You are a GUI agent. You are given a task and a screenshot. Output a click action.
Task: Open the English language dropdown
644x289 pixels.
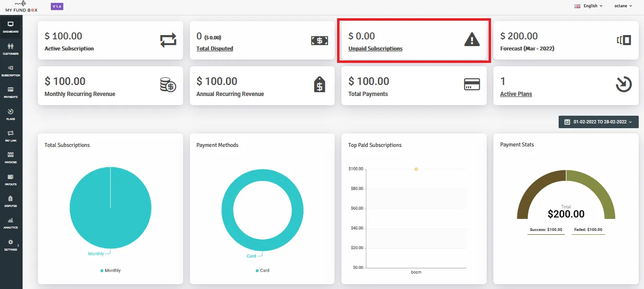tap(589, 6)
